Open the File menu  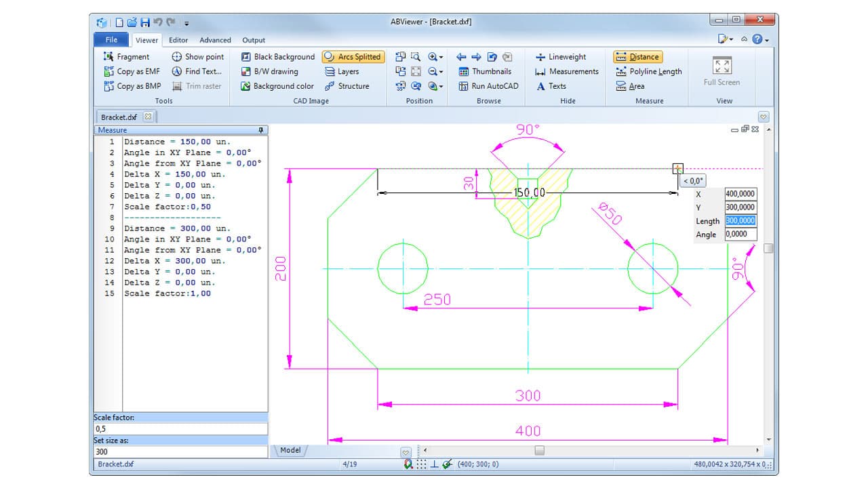tap(111, 40)
